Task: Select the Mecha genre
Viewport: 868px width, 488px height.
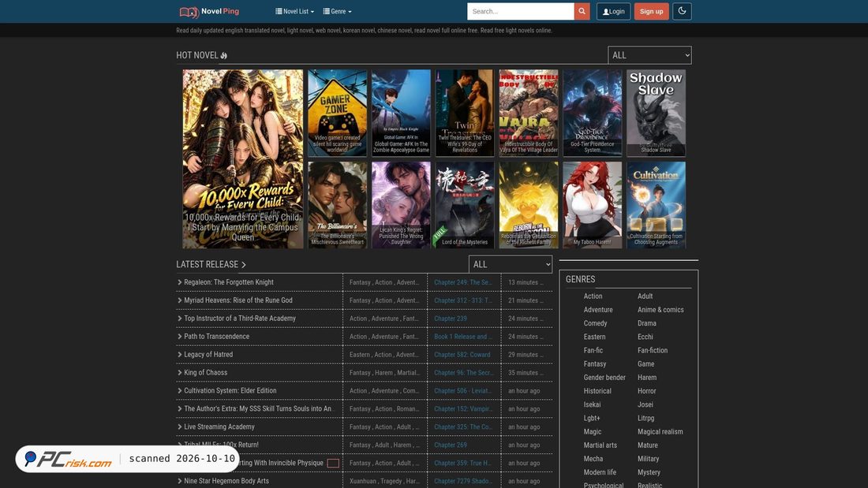Action: point(593,459)
